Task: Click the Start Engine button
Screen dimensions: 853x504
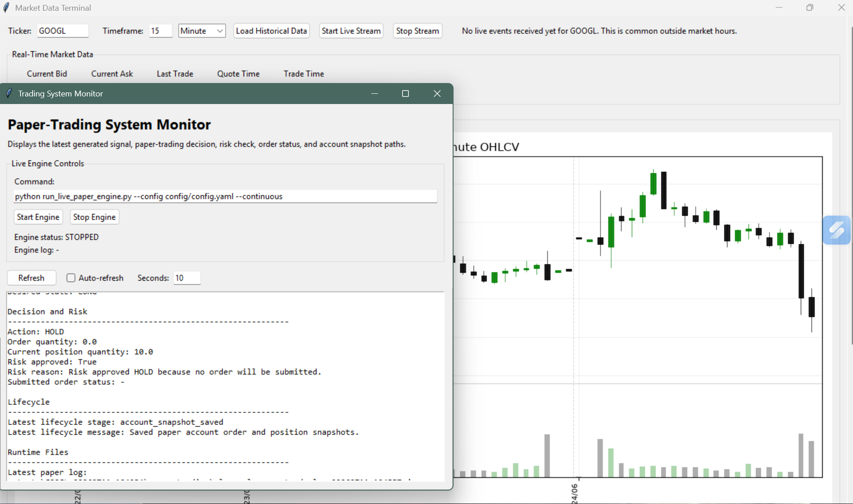Action: click(x=38, y=217)
